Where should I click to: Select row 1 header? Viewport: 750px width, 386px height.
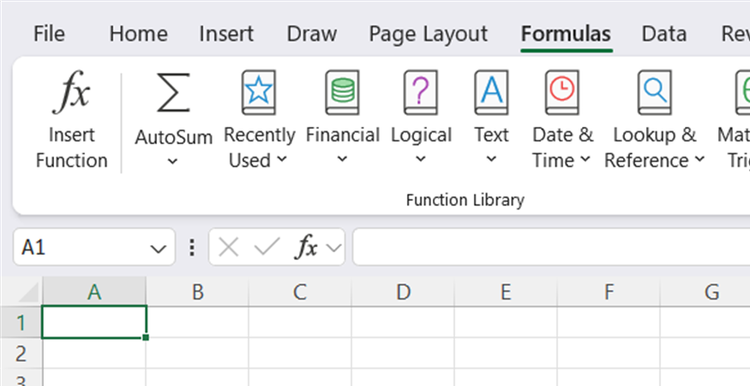[x=21, y=322]
